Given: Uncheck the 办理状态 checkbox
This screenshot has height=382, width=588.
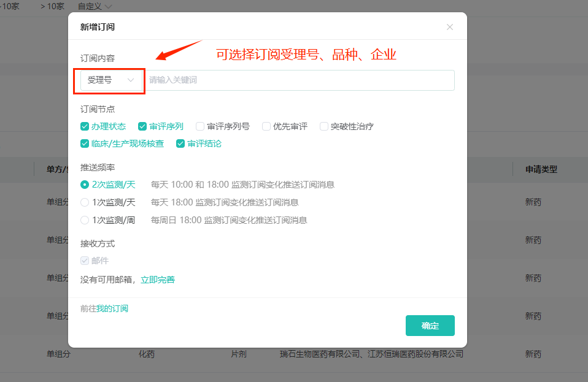Looking at the screenshot, I should point(85,126).
